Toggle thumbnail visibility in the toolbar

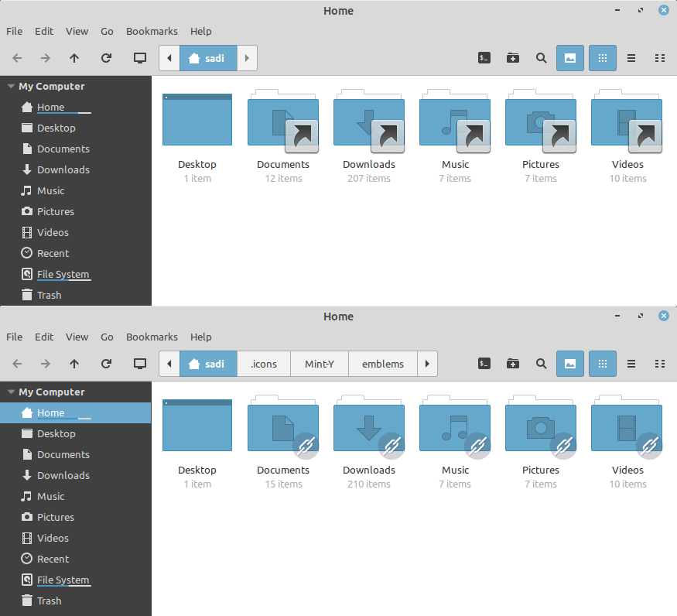[x=570, y=58]
